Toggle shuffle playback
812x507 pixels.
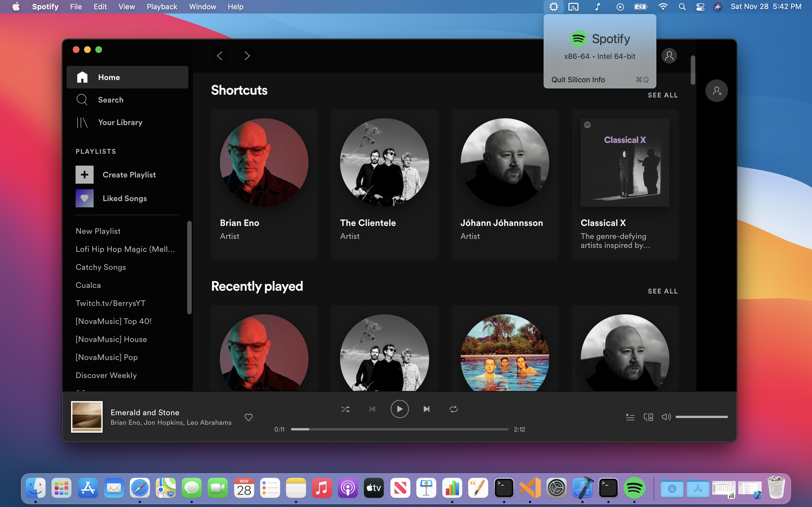pos(345,409)
